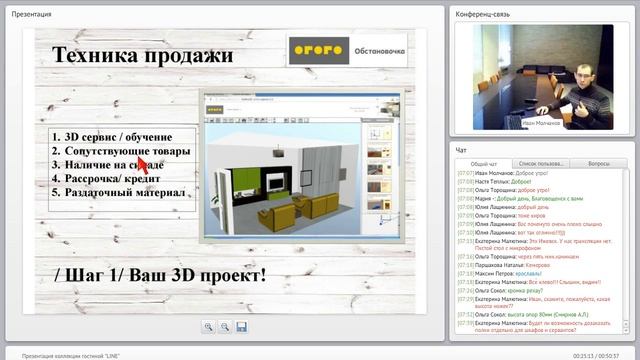
Task: Select the Настя Теплых 'Доброе!' chat message
Action: pos(494,182)
